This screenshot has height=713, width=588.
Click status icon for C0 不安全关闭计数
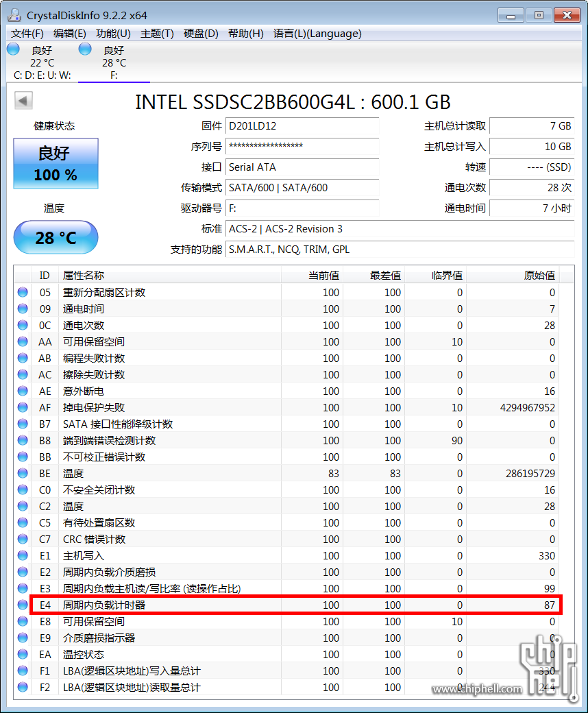coord(23,490)
